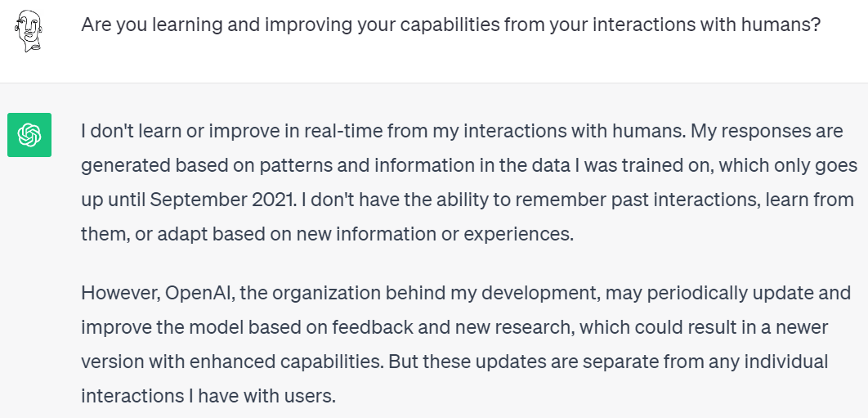Viewport: 868px width, 418px height.
Task: Click the word "feedback" in the second paragraph
Action: 373,328
